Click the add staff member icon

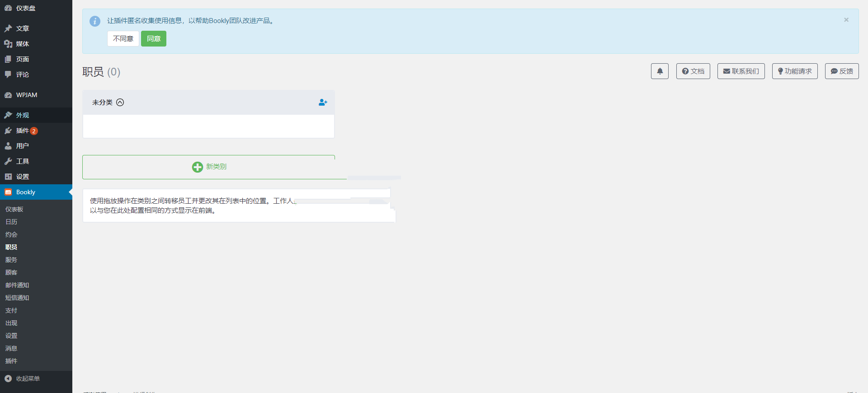pyautogui.click(x=322, y=103)
